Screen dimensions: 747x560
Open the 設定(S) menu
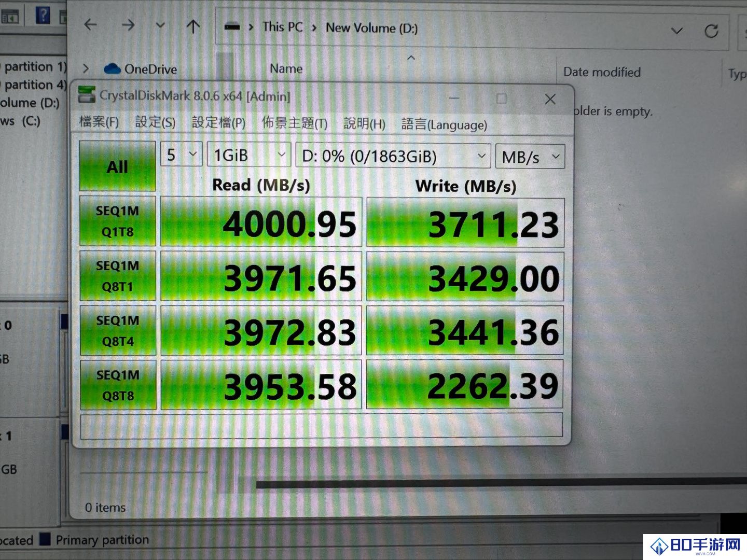(x=155, y=122)
